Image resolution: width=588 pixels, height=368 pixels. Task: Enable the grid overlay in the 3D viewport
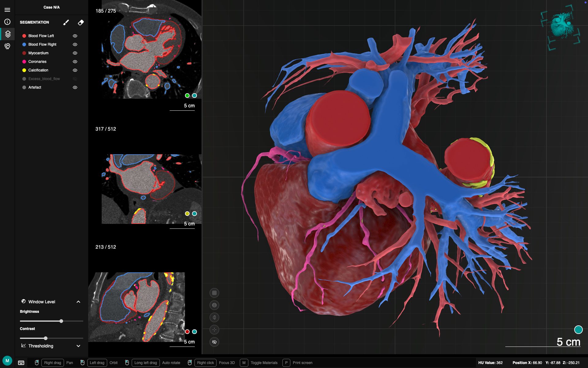pyautogui.click(x=214, y=293)
